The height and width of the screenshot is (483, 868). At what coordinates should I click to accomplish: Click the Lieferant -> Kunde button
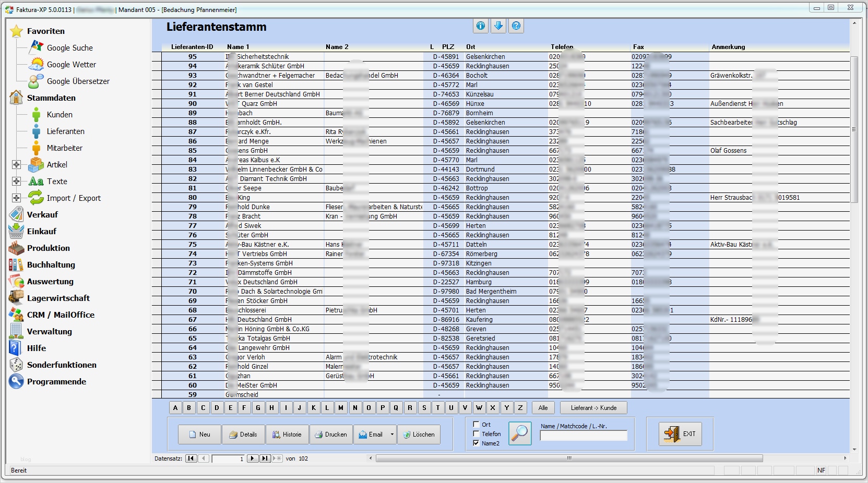593,408
